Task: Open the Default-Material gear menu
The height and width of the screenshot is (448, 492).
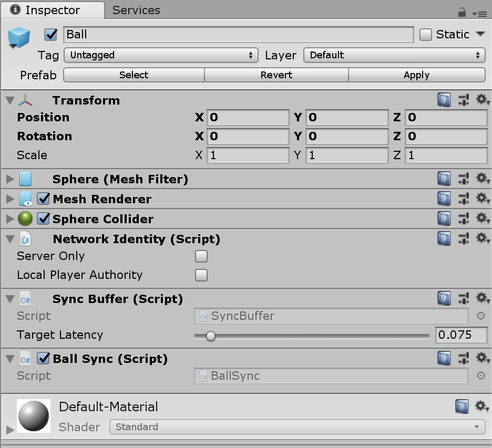Action: click(x=482, y=406)
